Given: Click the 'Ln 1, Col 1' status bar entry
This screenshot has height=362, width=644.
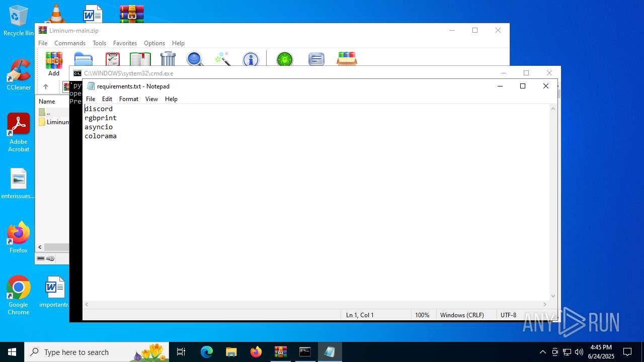Looking at the screenshot, I should [x=360, y=315].
